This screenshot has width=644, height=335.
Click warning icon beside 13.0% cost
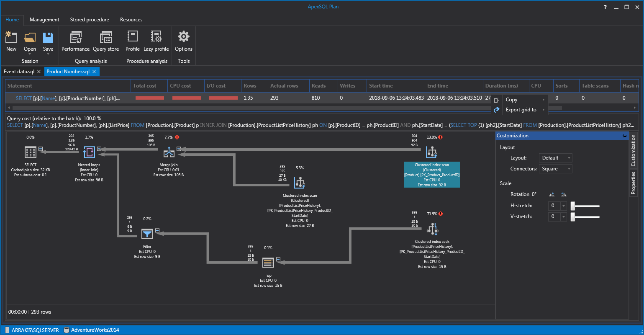pyautogui.click(x=440, y=137)
